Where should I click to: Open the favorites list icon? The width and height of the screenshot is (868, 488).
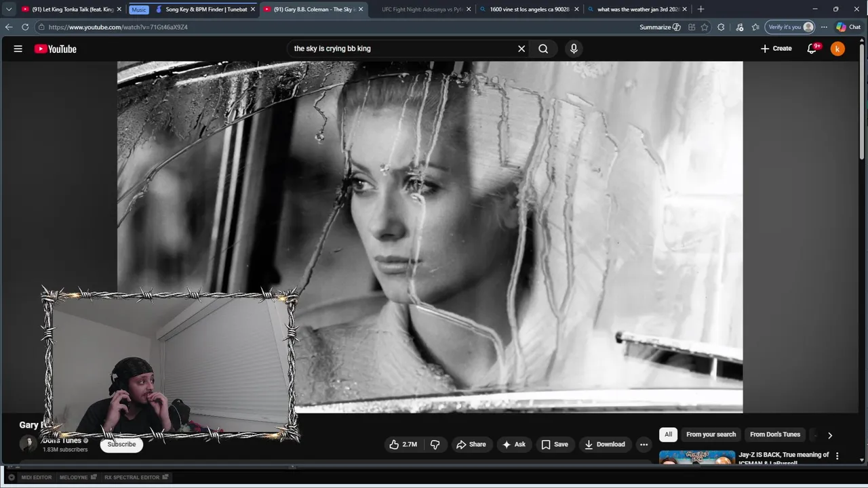(x=755, y=27)
